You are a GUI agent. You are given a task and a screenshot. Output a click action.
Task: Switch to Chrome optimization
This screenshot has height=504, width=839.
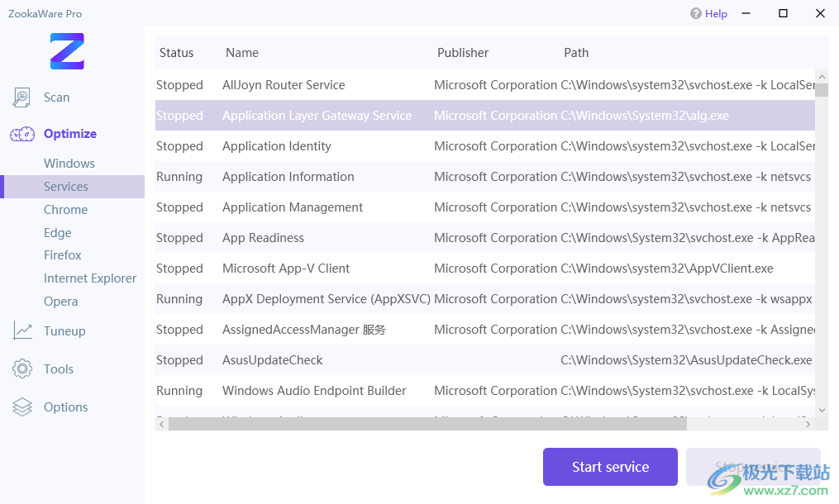[x=65, y=210]
